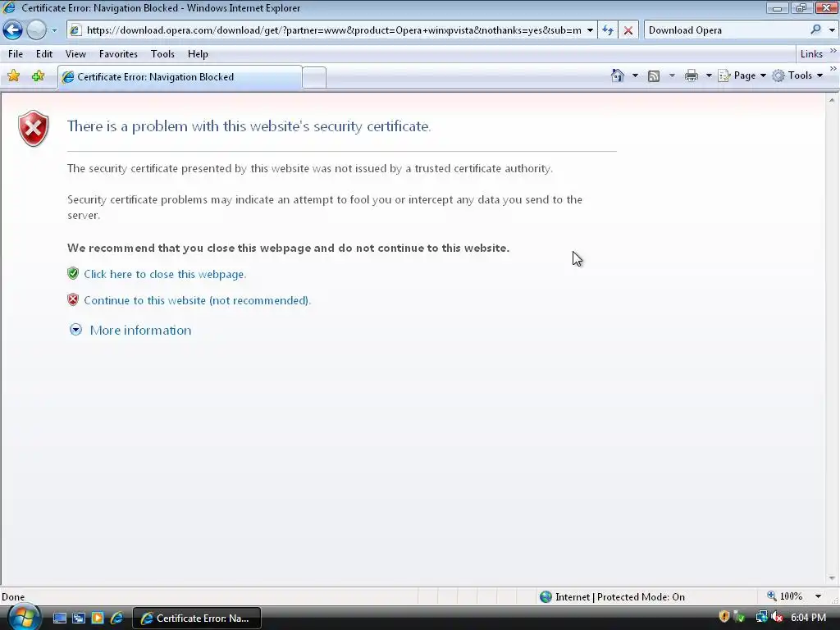Open the Tools menu in menu bar
The width and height of the screenshot is (840, 630).
(162, 54)
